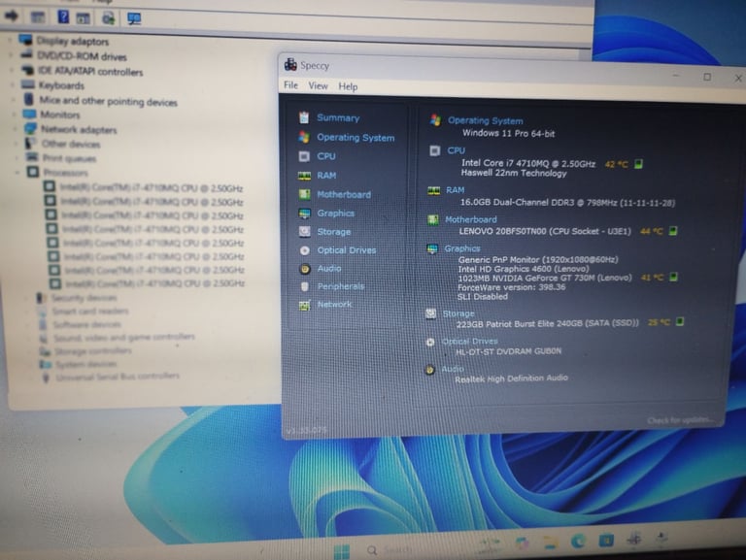Click the CPU heading link in Speccy summary
Viewport: 746px width, 560px height.
pyautogui.click(x=456, y=150)
